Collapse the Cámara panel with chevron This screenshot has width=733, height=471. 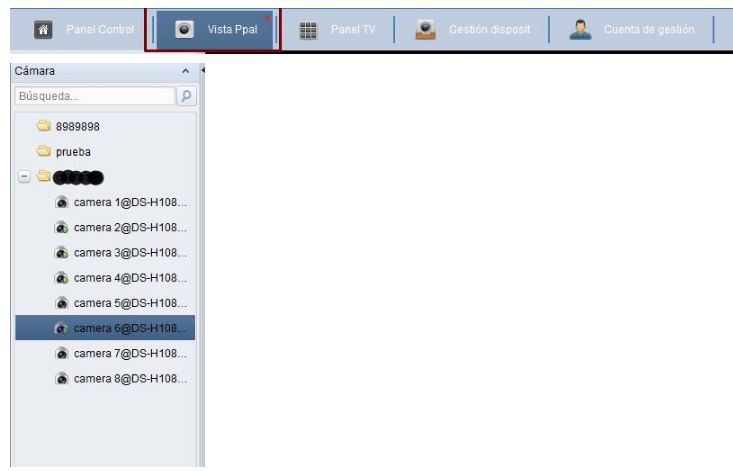[x=185, y=72]
